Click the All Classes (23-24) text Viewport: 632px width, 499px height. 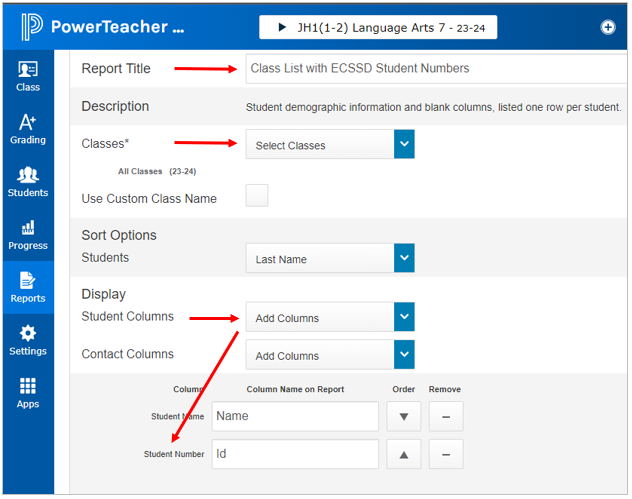pyautogui.click(x=157, y=171)
